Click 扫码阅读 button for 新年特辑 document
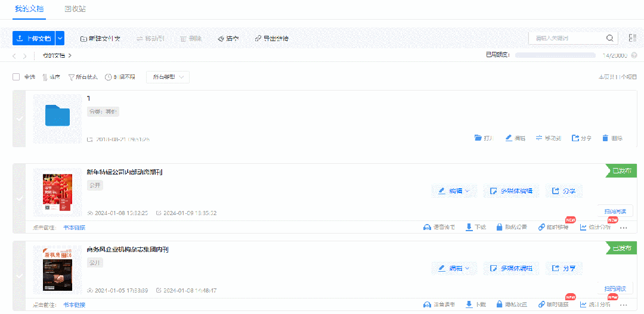The image size is (644, 314). [x=614, y=211]
